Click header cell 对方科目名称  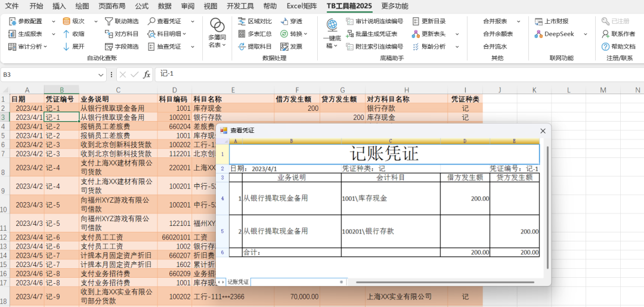click(x=406, y=99)
